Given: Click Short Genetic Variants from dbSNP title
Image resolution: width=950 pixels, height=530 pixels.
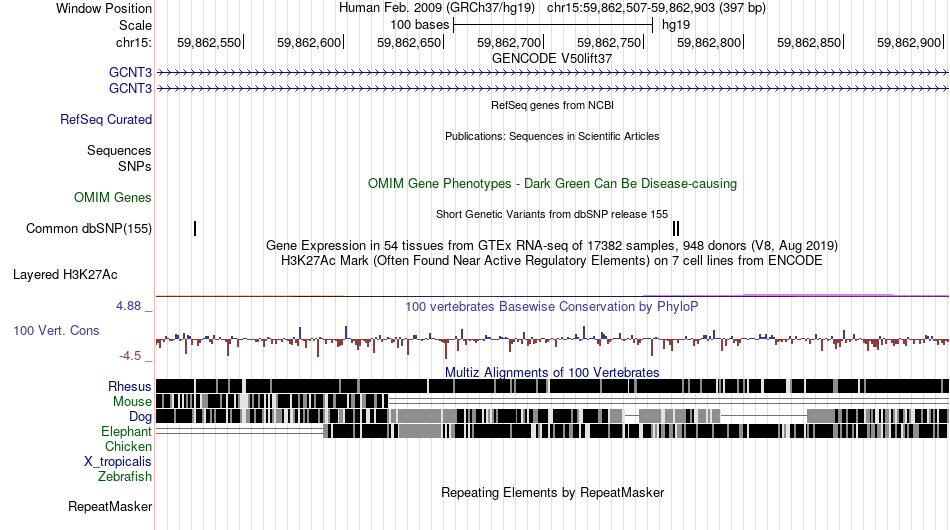Looking at the screenshot, I should point(552,214).
